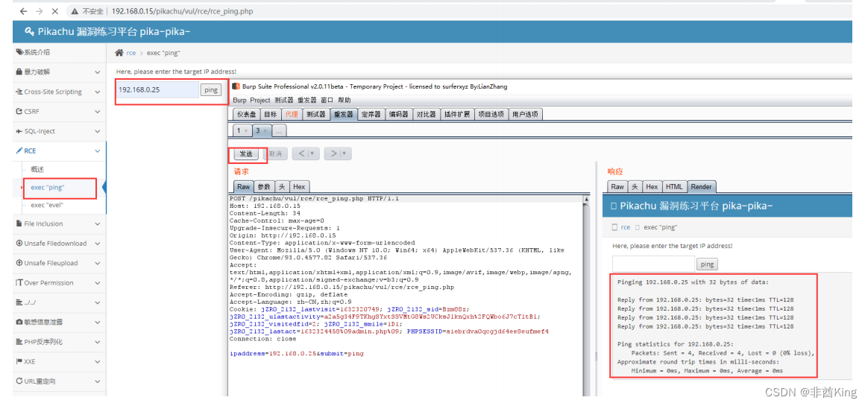Select the response Render tab
Viewport: 868px width, 406px height.
point(702,187)
